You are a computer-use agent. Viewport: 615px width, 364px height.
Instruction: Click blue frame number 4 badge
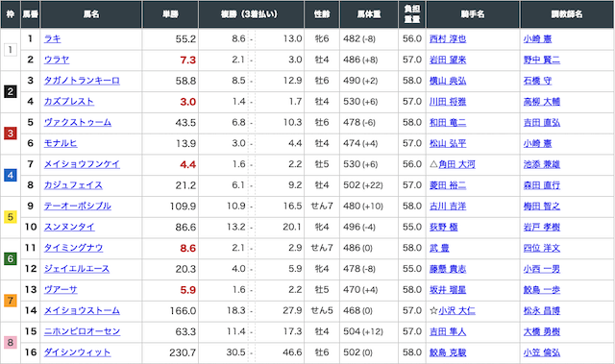(11, 175)
